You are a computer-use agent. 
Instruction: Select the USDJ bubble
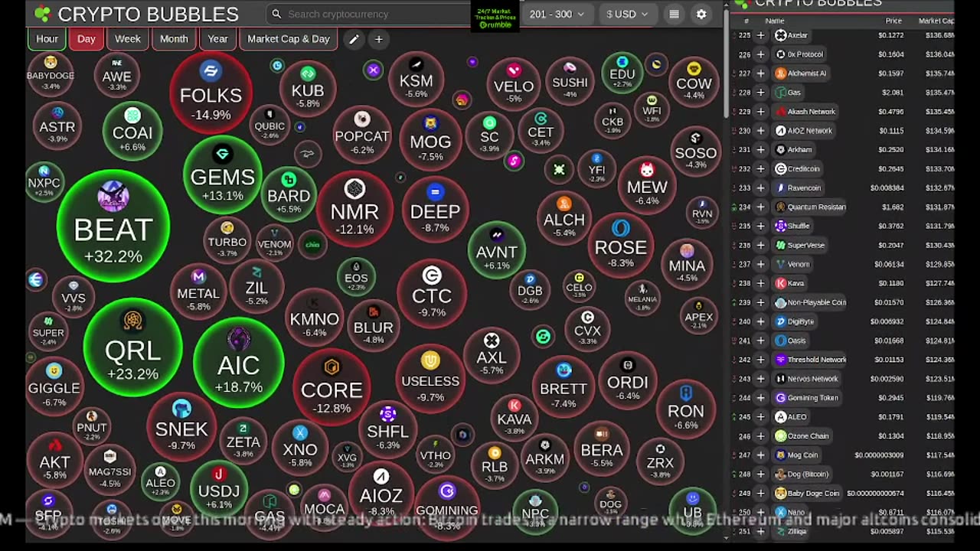(219, 488)
